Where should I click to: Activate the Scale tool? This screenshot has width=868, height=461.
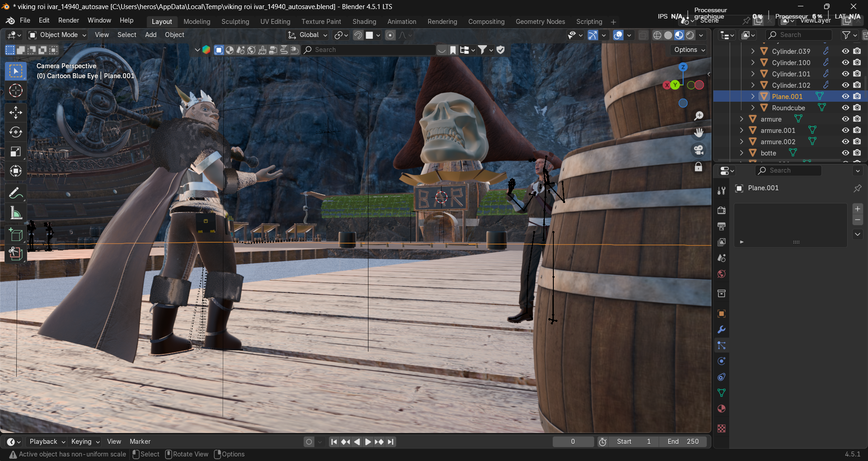16,151
